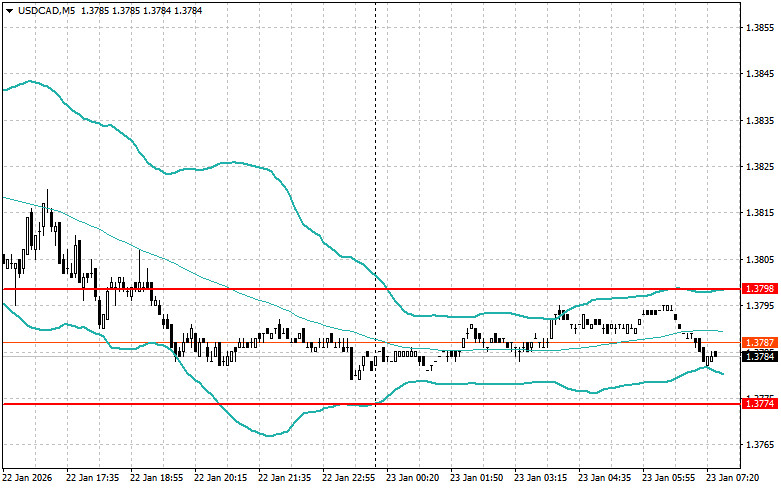
Task: Click the 22 Jan 18:55 time label
Action: [x=156, y=478]
